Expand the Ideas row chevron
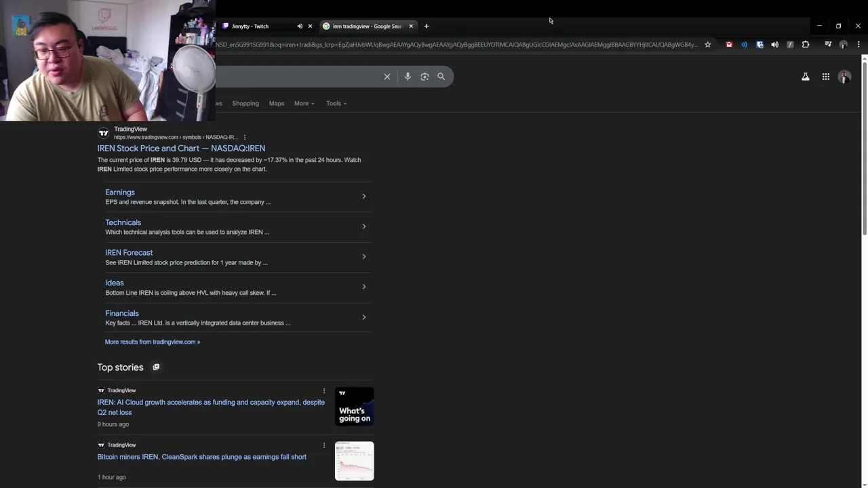The width and height of the screenshot is (868, 488). point(364,287)
